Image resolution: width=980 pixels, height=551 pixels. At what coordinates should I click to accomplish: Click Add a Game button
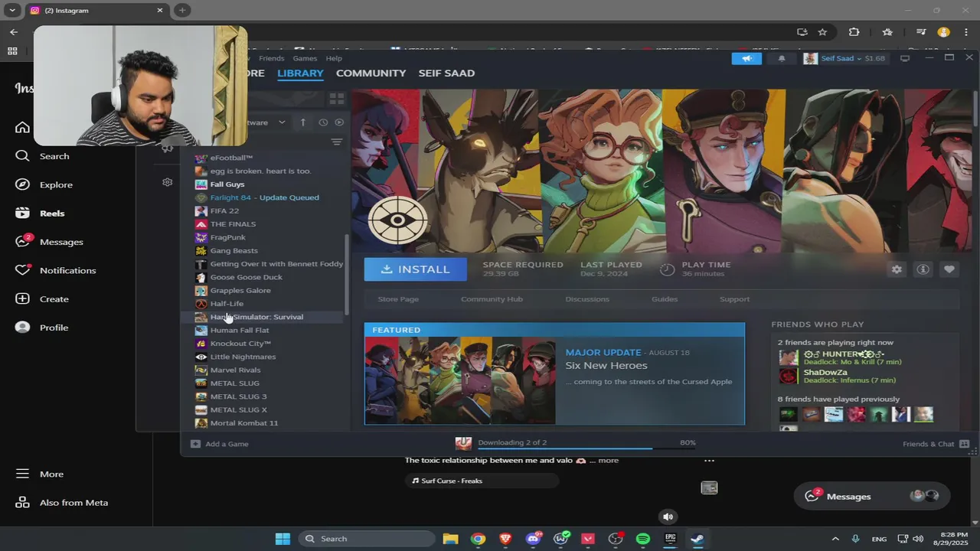pos(219,444)
